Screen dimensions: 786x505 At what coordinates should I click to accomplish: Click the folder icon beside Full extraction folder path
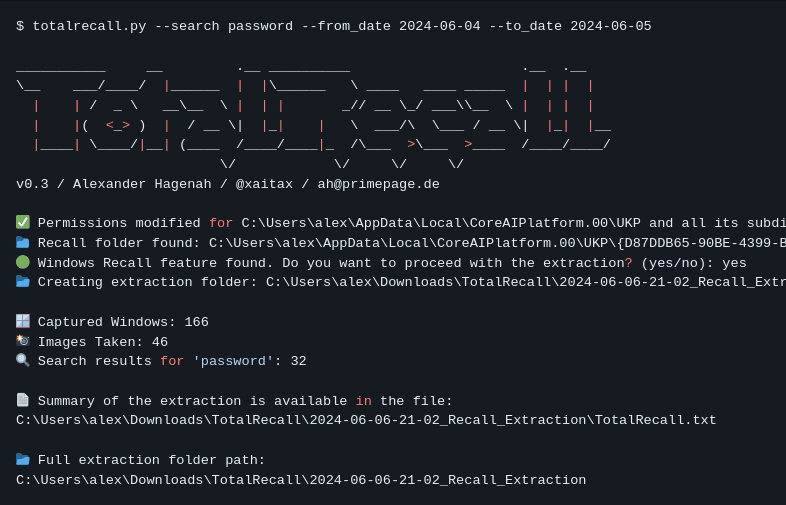[23, 459]
